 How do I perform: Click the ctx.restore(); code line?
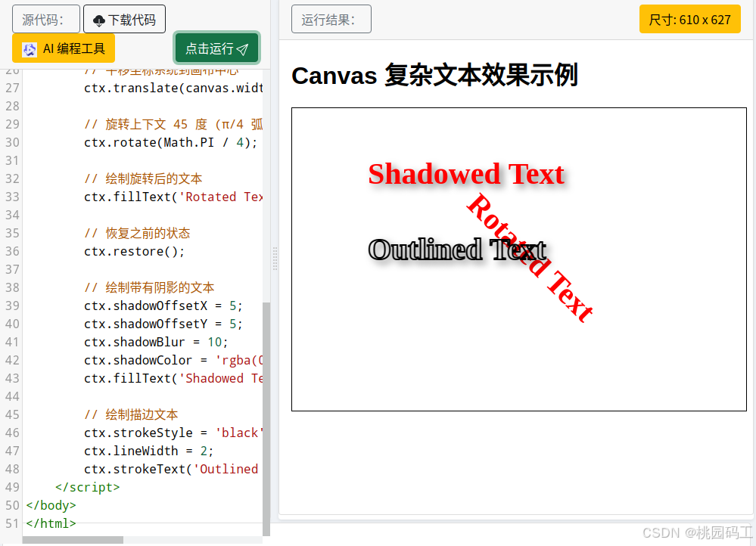click(x=134, y=252)
